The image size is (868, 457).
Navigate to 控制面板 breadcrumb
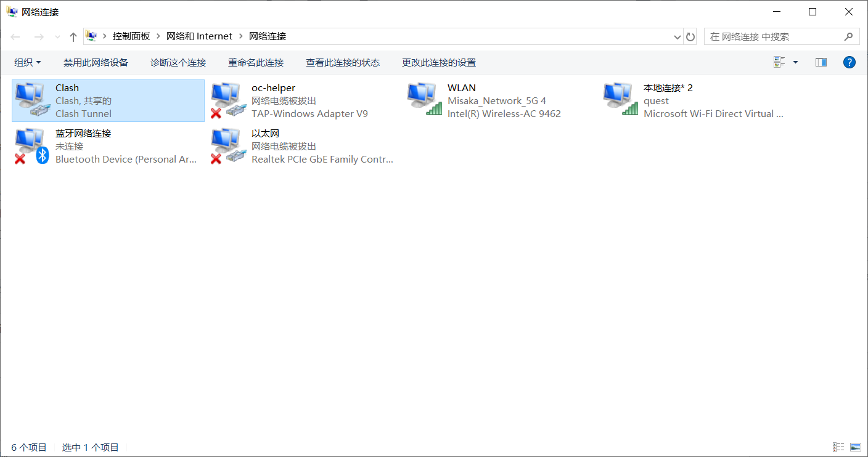[131, 36]
